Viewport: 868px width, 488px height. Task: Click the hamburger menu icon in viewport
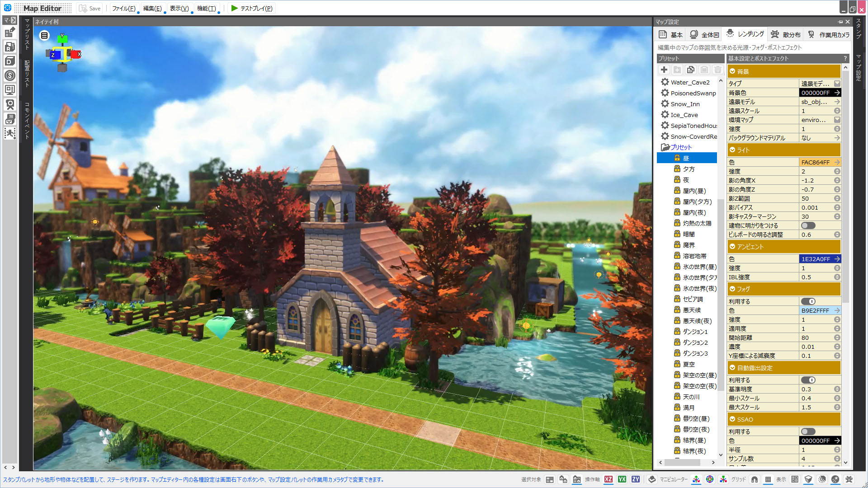(44, 35)
